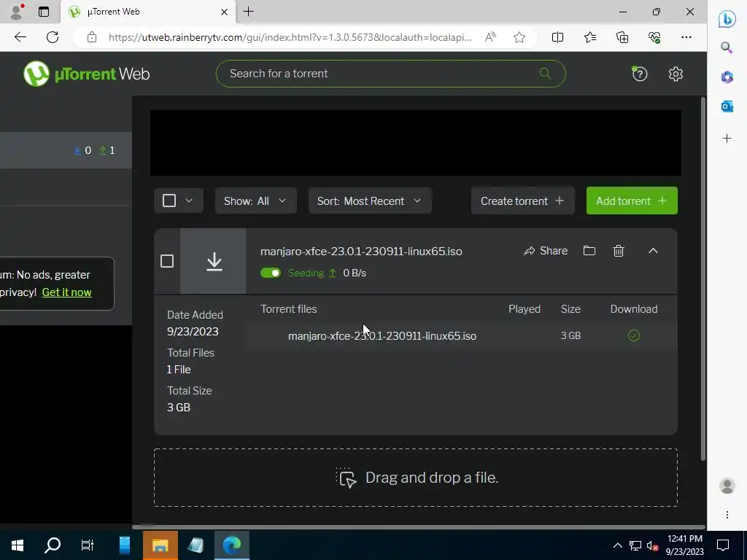
Task: Click the Share button label
Action: (x=554, y=251)
